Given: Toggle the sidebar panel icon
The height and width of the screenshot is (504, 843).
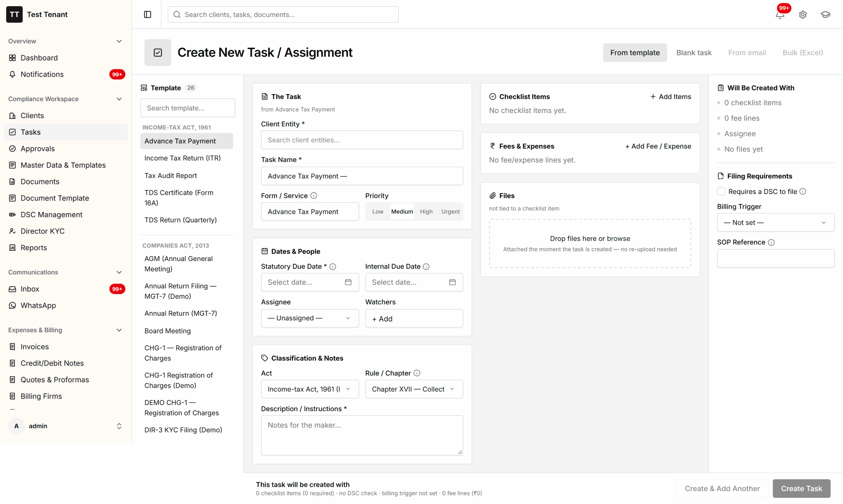Looking at the screenshot, I should [x=148, y=14].
